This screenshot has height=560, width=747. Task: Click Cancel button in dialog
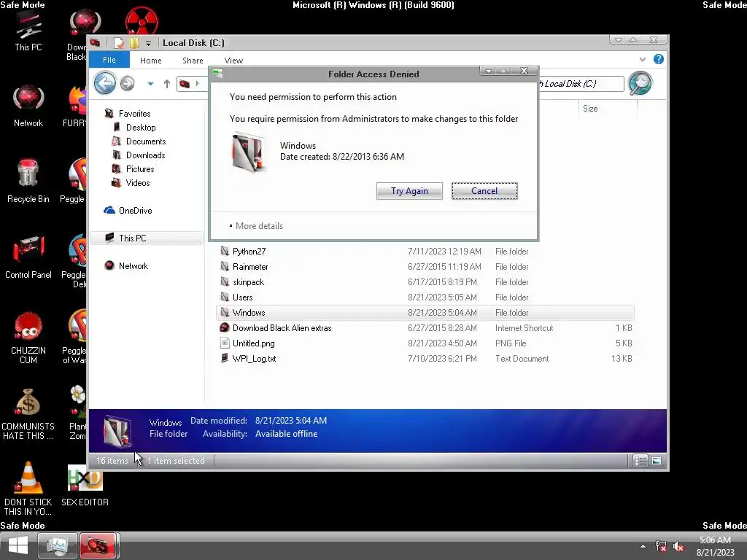[484, 191]
